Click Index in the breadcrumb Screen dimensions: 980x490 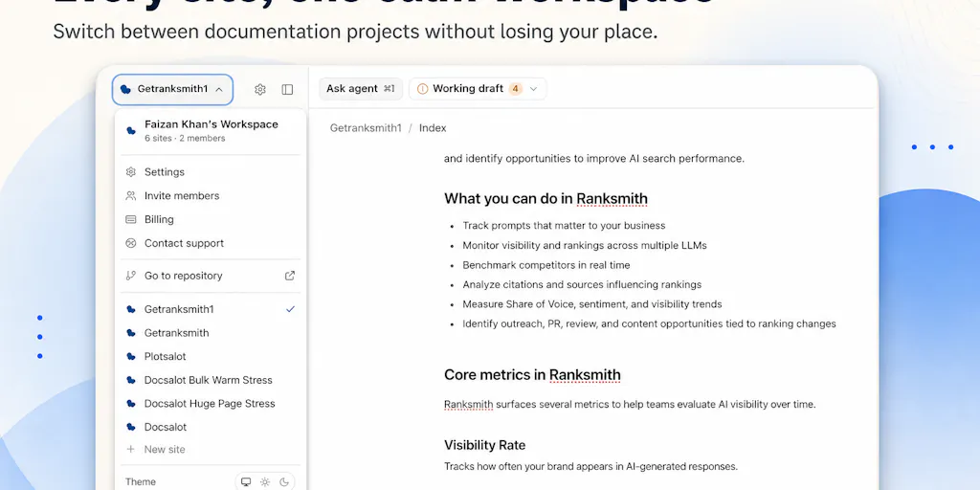(x=433, y=128)
